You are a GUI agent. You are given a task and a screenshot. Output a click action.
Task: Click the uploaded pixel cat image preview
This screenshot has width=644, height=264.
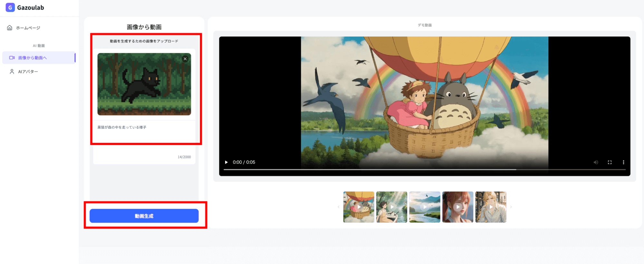pyautogui.click(x=144, y=84)
